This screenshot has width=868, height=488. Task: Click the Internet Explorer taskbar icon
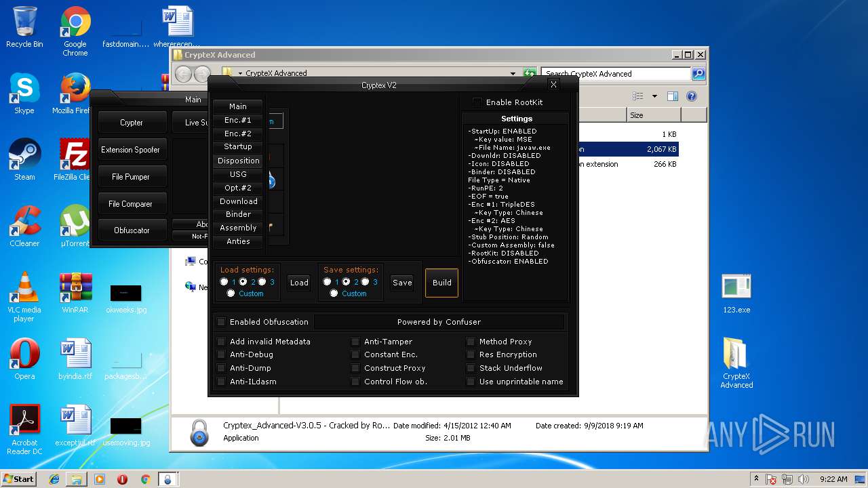click(x=54, y=479)
